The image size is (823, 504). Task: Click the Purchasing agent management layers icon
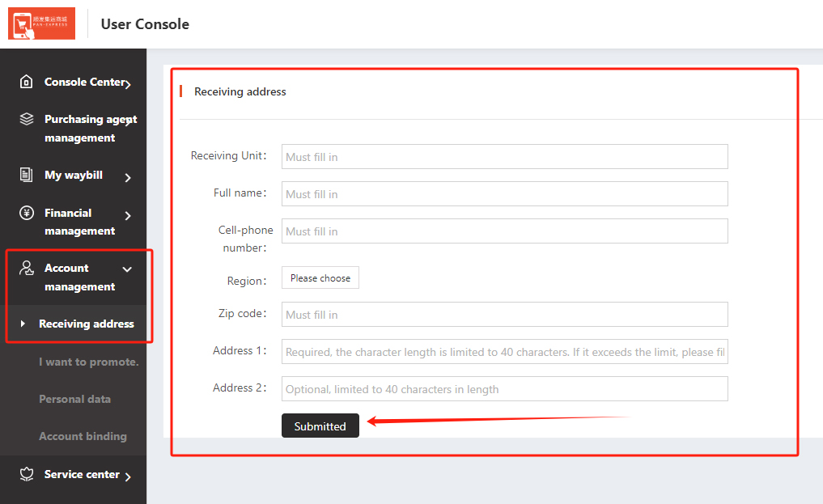coord(26,119)
